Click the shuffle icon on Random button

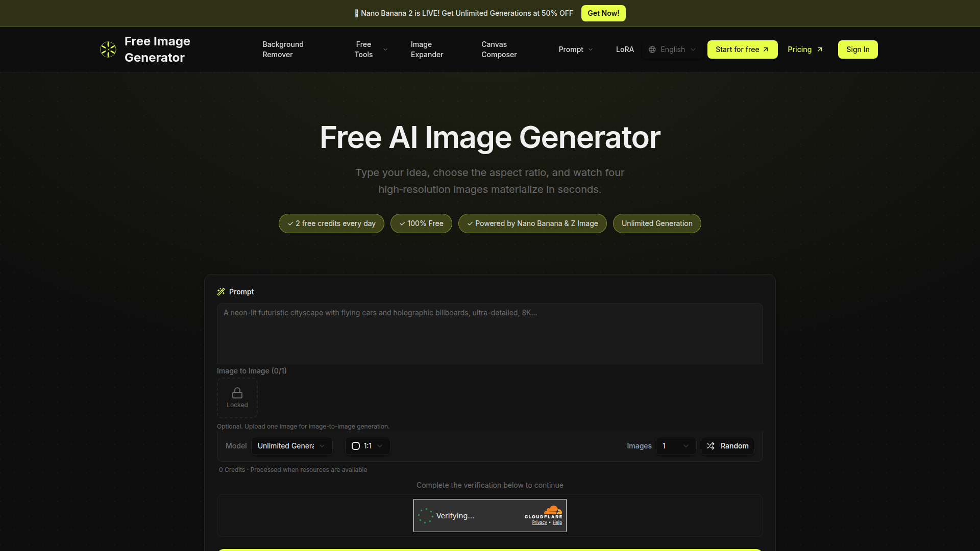click(x=710, y=446)
